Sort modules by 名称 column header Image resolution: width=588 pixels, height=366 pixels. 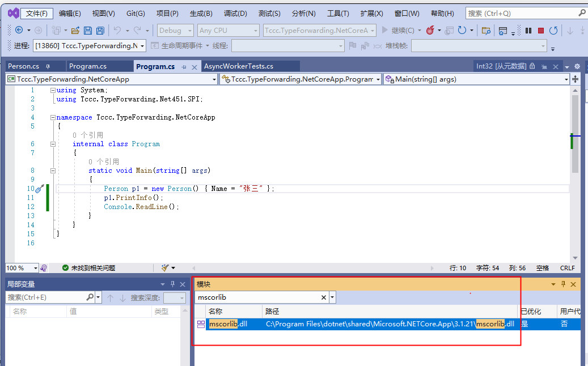tap(234, 311)
